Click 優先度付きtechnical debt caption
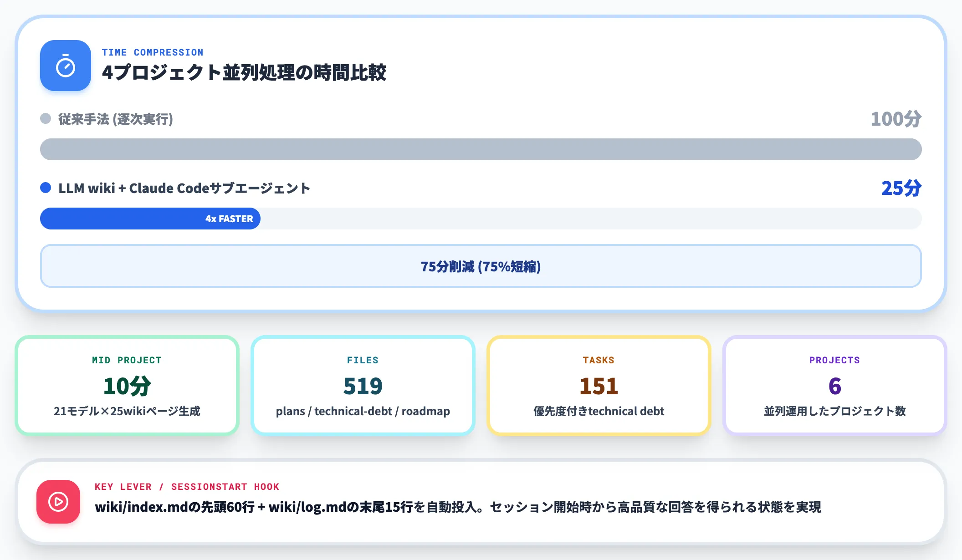Image resolution: width=962 pixels, height=560 pixels. [x=599, y=411]
